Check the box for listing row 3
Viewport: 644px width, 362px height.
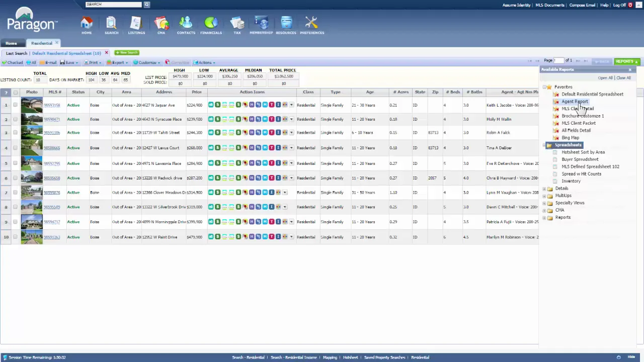click(15, 133)
